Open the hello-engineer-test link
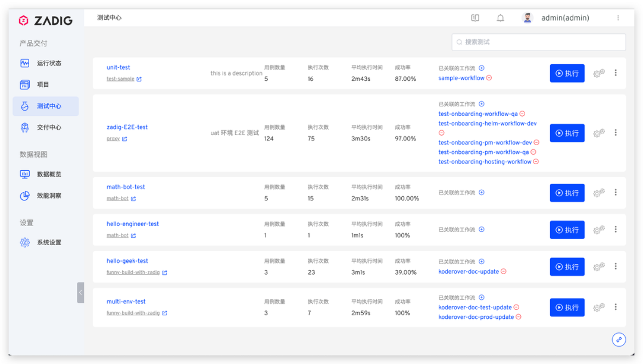This screenshot has height=364, width=643. 132,224
